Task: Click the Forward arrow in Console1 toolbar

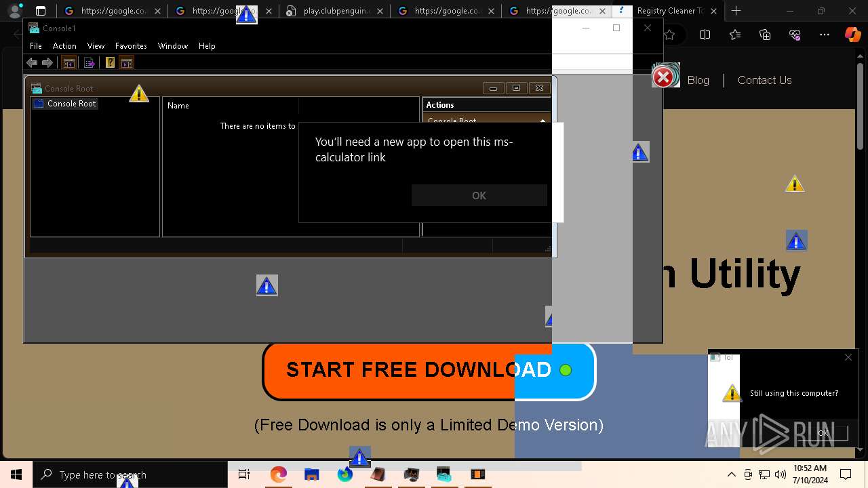Action: click(47, 63)
